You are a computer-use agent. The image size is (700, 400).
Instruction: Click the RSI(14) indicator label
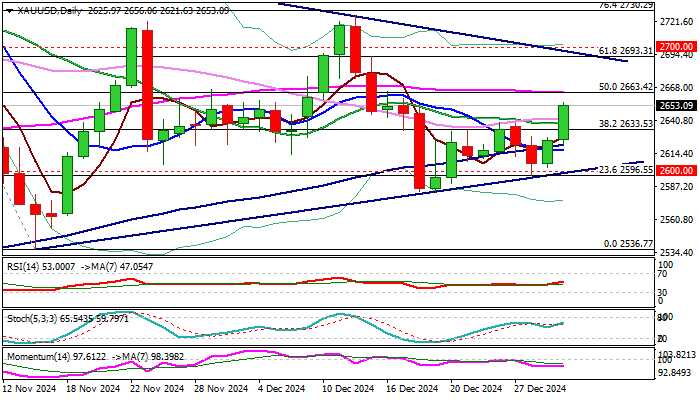point(24,266)
